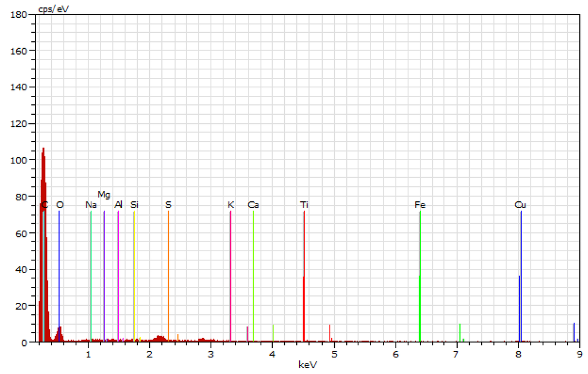Click the cps/eV axis unit label
This screenshot has height=374, width=588.
click(x=53, y=9)
